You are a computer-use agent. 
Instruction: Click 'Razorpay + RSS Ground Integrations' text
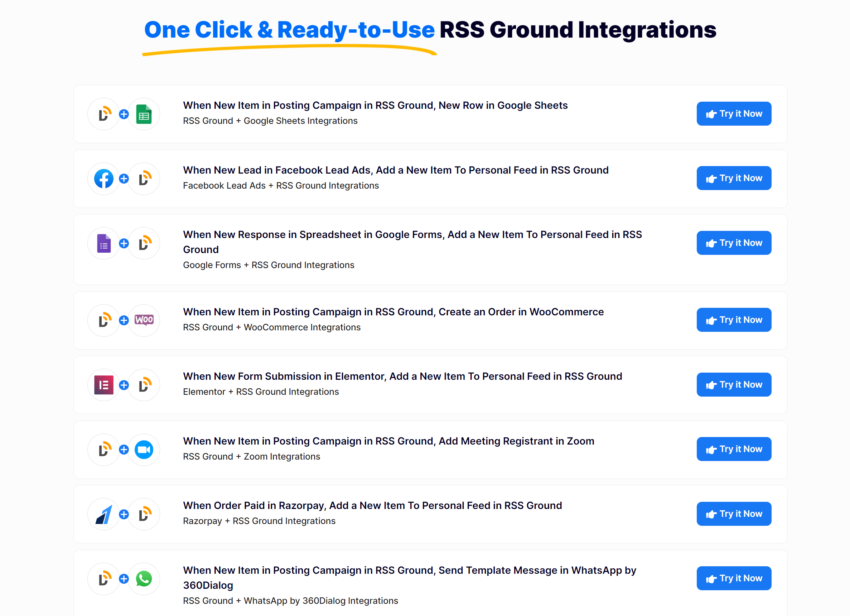click(259, 521)
